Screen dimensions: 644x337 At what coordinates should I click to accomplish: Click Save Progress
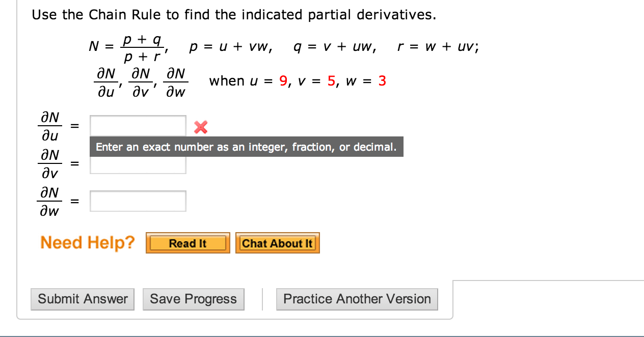coord(193,299)
